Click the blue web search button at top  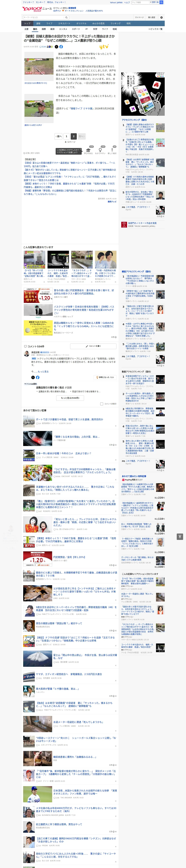(x=161, y=2)
